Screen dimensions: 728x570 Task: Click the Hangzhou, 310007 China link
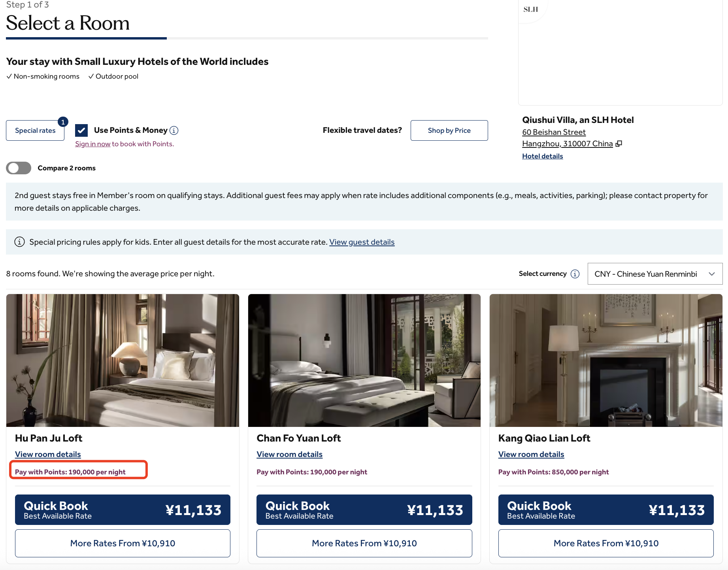[x=568, y=144]
